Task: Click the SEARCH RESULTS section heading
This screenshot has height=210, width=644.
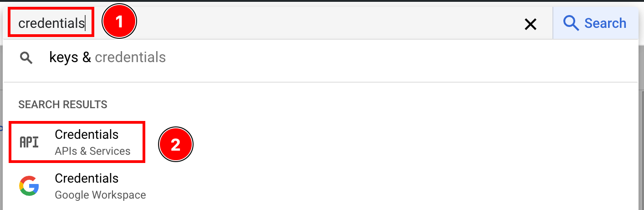Action: [63, 105]
